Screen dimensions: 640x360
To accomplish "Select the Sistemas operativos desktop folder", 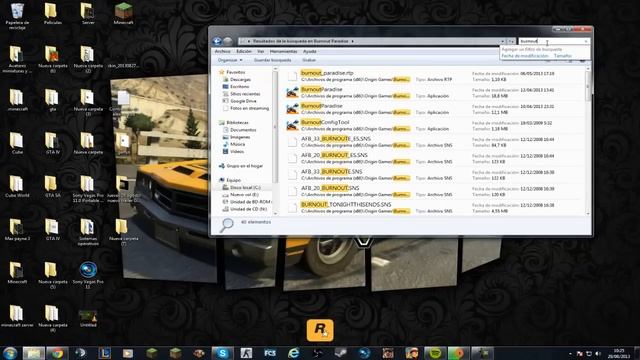I will tap(88, 232).
